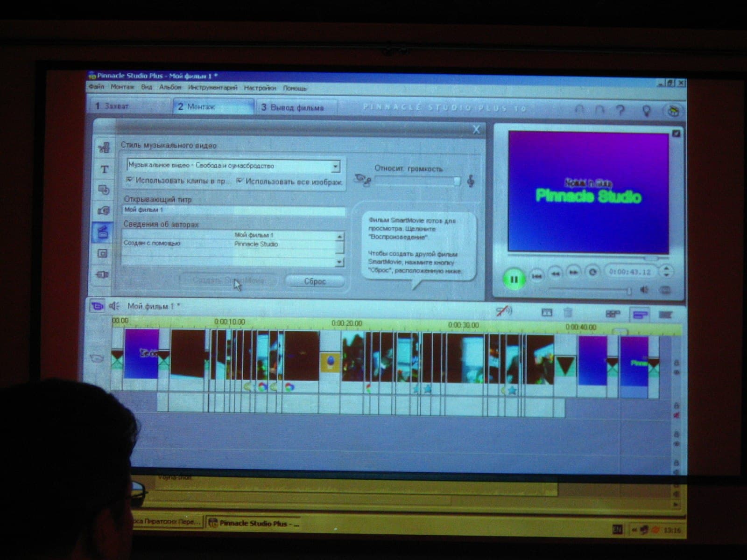Open Help with the question mark icon

[620, 110]
